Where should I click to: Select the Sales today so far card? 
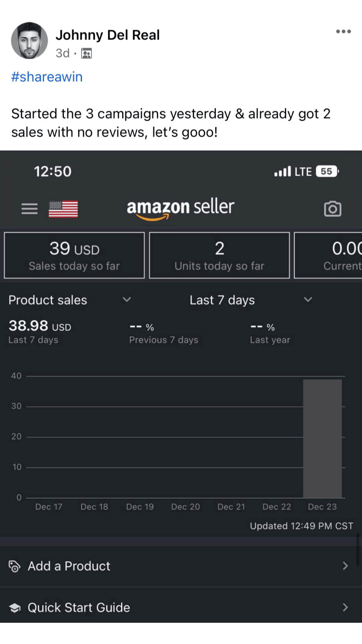pos(74,255)
